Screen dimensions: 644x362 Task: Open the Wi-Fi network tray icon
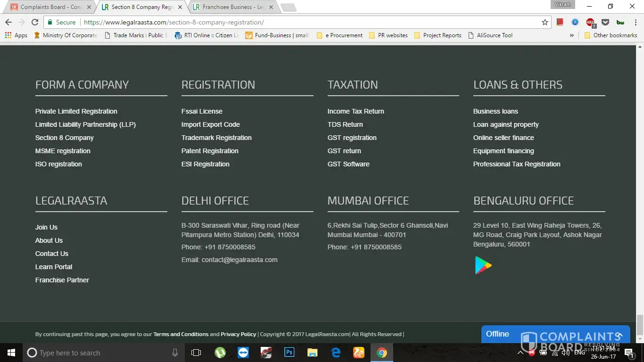click(554, 353)
